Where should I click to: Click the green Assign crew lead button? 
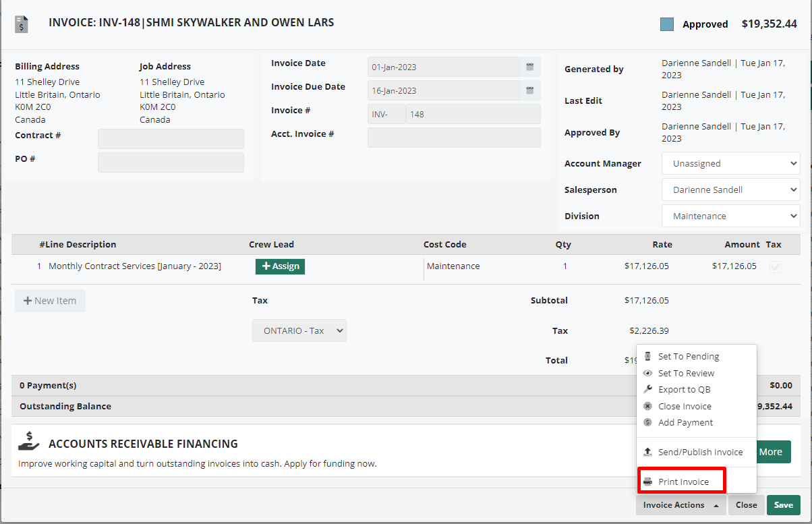coord(280,266)
